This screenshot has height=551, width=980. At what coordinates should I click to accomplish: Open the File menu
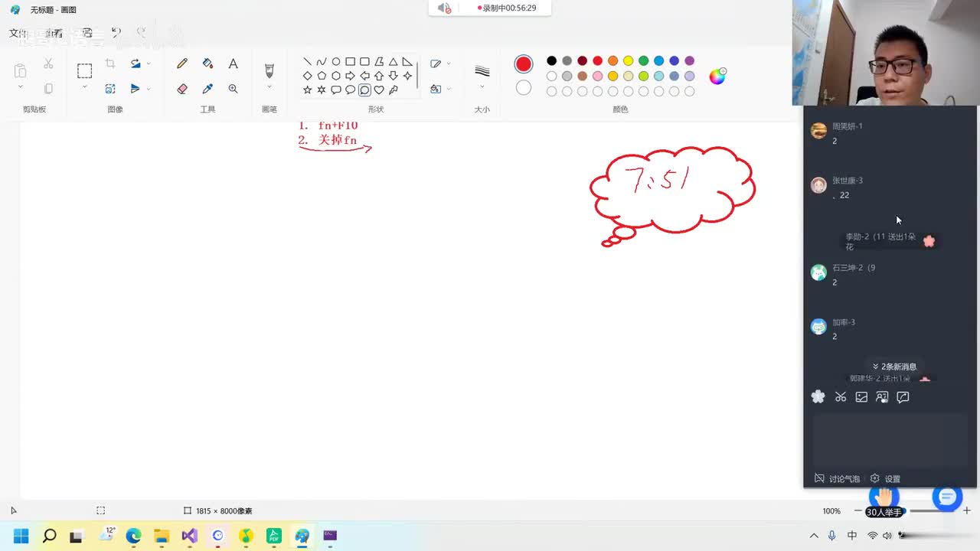[x=18, y=33]
